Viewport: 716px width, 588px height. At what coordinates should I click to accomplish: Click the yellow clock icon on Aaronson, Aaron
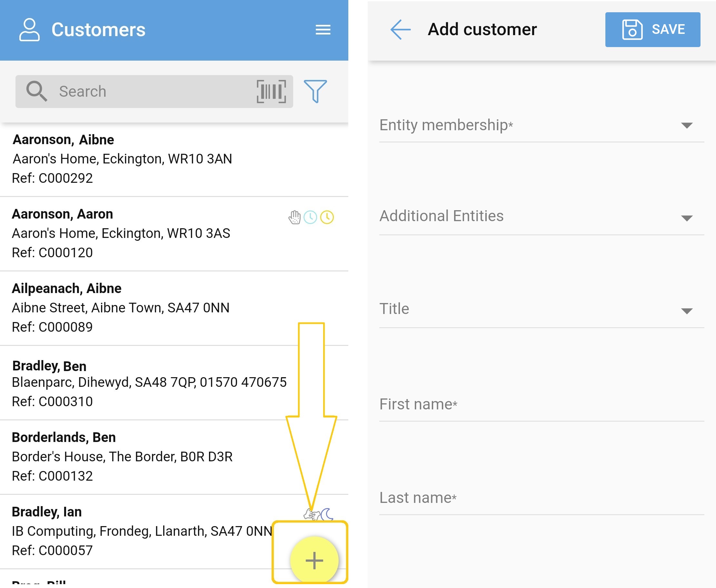click(327, 218)
